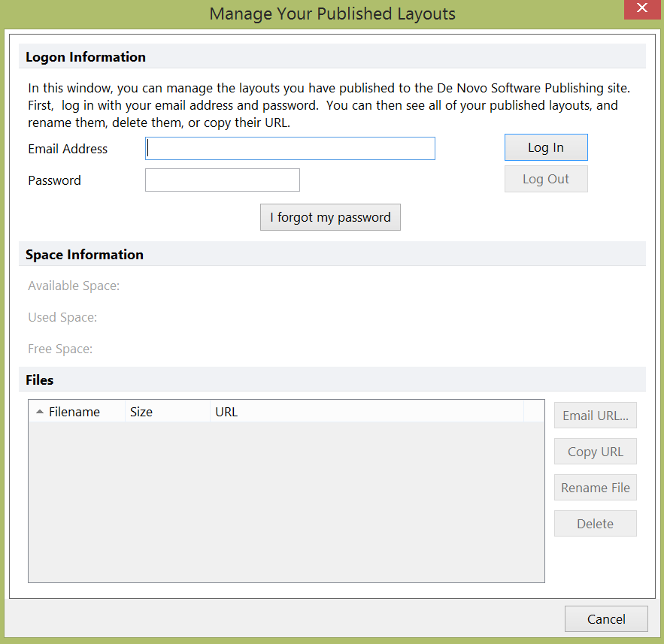
Task: Click the Password label text
Action: tap(54, 180)
